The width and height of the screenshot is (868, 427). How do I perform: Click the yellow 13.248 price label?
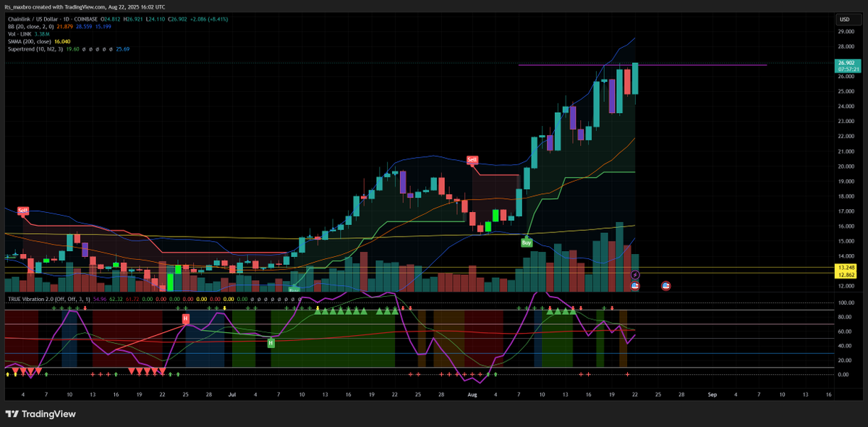[x=846, y=268]
